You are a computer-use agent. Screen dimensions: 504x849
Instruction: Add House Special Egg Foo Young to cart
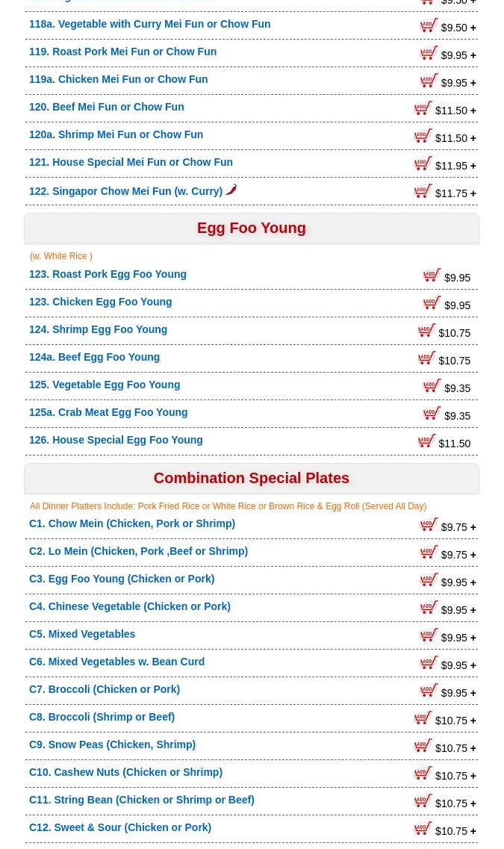(426, 441)
